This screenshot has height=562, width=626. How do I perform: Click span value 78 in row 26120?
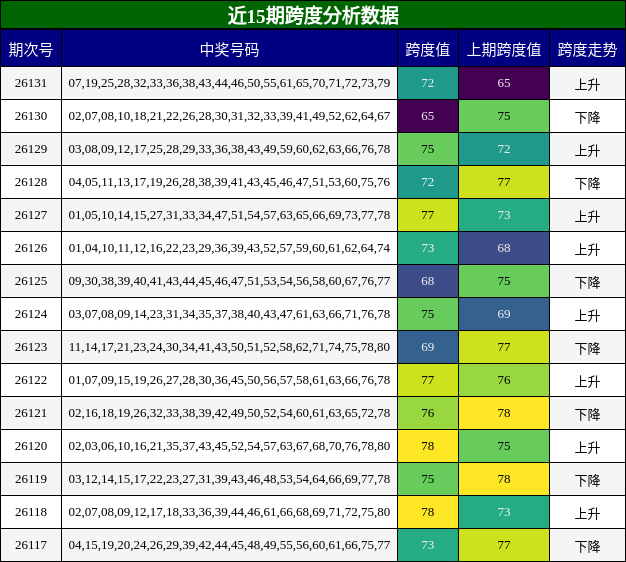428,446
